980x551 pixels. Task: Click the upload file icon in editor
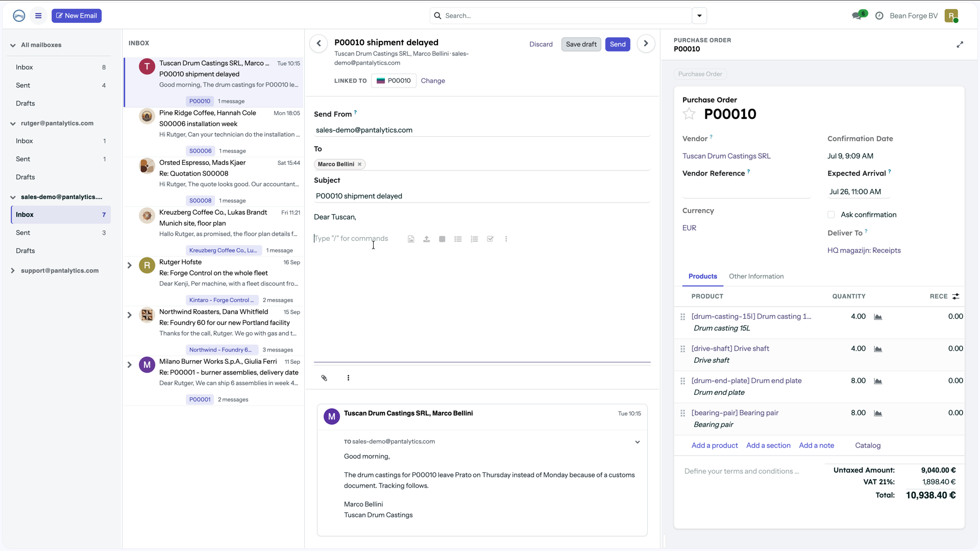click(x=427, y=239)
